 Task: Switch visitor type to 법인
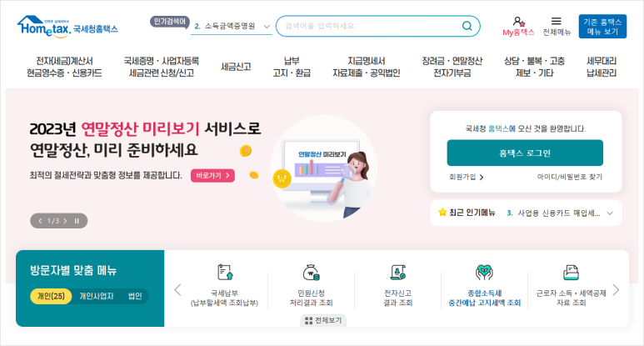click(135, 296)
